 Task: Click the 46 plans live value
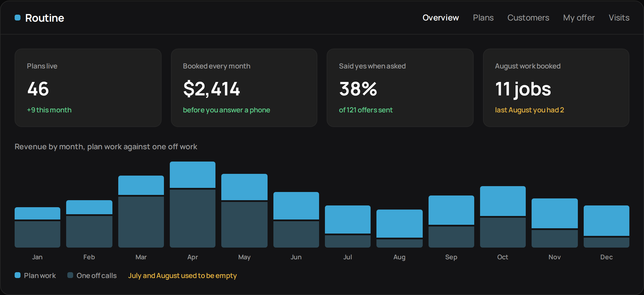pyautogui.click(x=38, y=89)
